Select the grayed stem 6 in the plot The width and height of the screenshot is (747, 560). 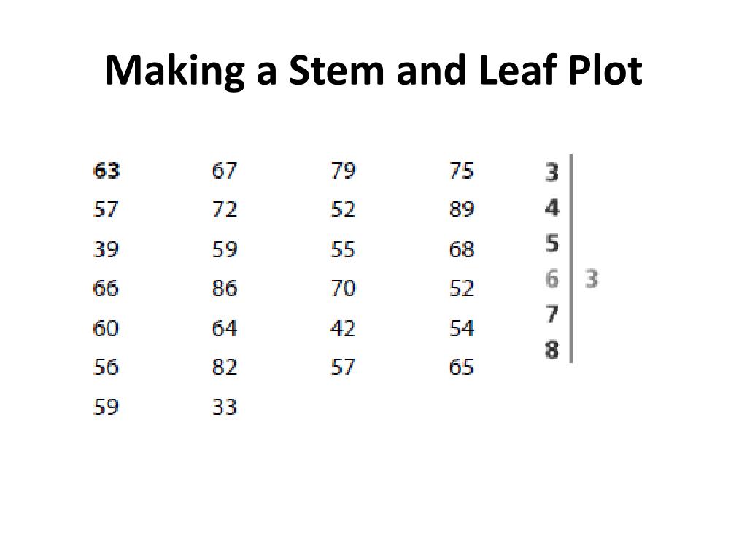coord(552,279)
